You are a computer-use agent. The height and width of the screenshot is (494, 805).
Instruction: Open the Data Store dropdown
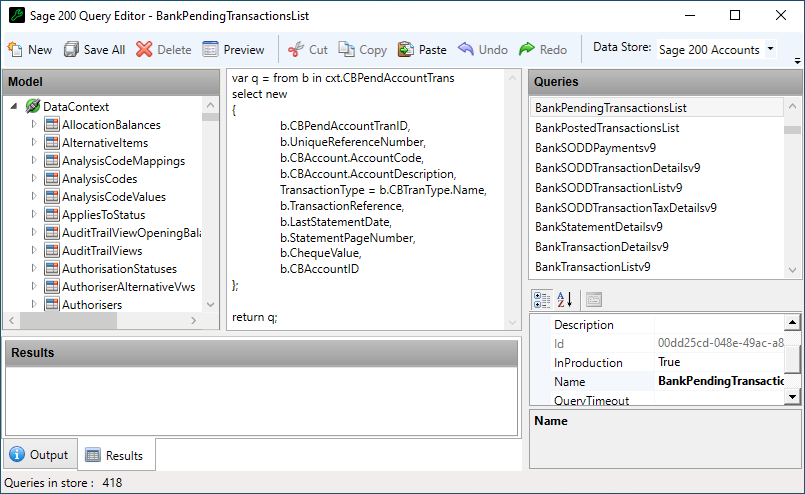coord(771,49)
